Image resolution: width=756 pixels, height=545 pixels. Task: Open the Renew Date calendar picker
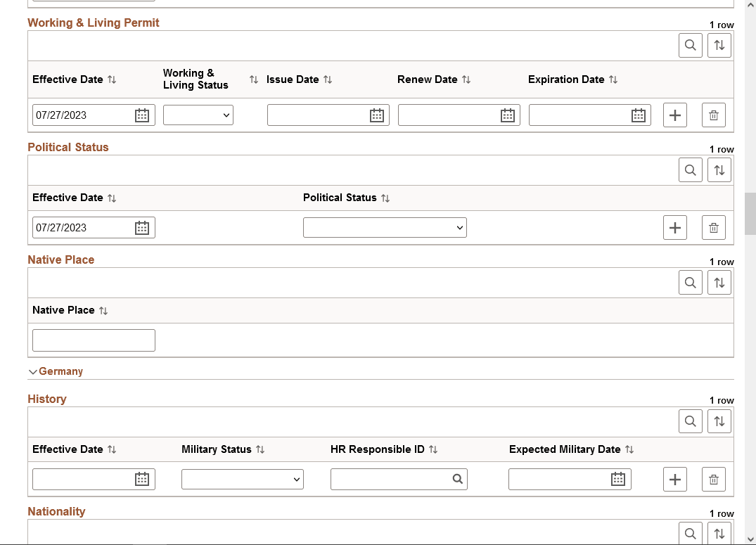coord(508,115)
